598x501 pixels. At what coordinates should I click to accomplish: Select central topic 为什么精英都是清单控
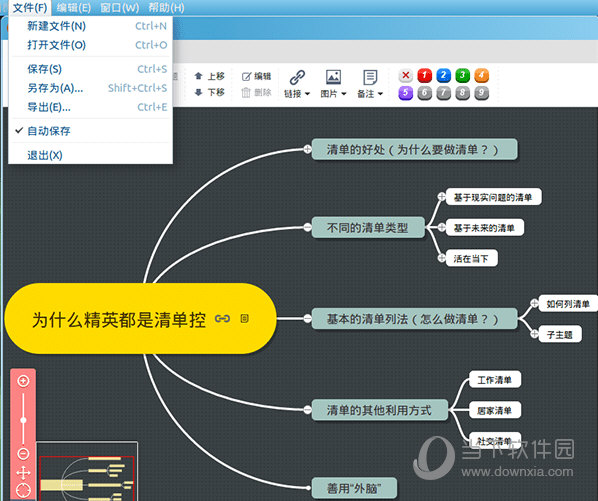(x=140, y=319)
